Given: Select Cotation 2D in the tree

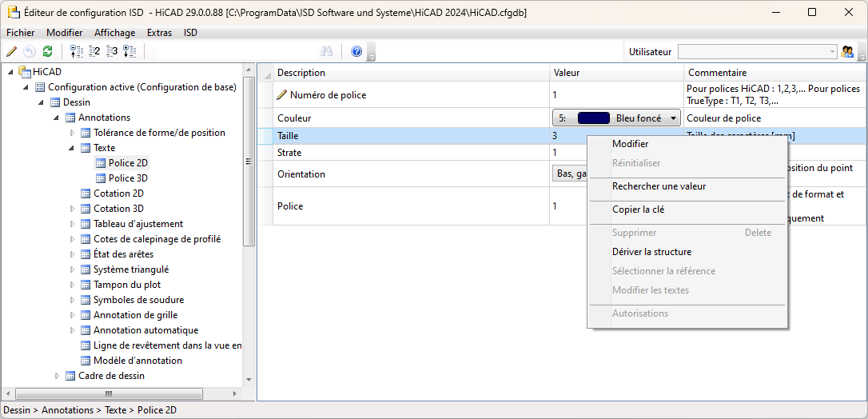Looking at the screenshot, I should click(118, 194).
